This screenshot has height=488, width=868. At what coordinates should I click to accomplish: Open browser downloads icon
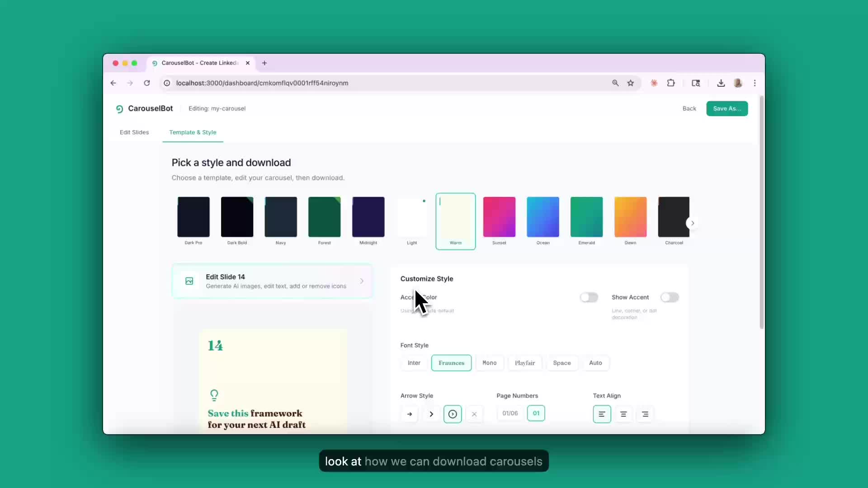click(x=721, y=83)
